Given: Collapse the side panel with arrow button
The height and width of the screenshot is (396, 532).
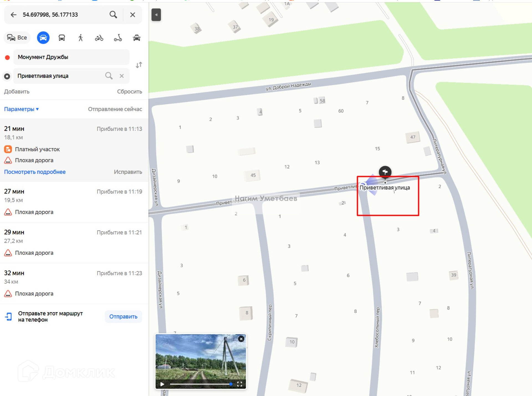Looking at the screenshot, I should pyautogui.click(x=156, y=15).
